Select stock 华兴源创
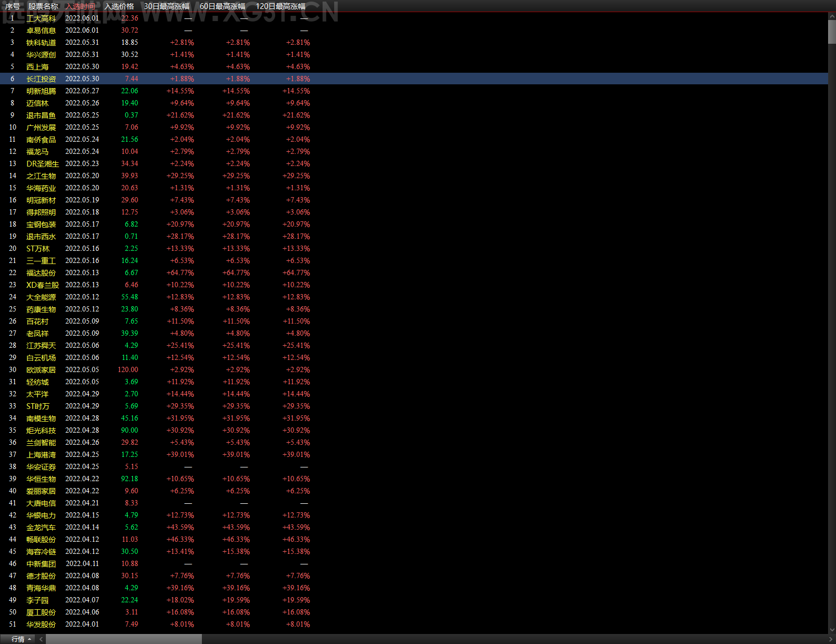 coord(41,55)
